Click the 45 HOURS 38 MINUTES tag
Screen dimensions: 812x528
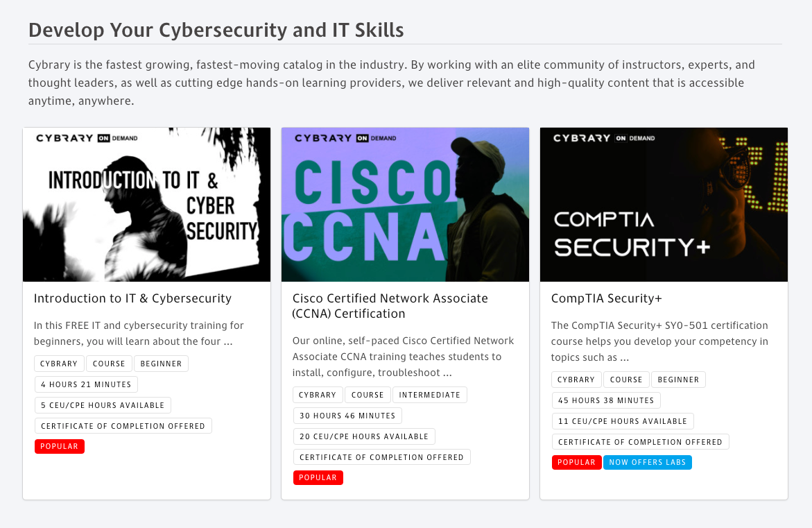(x=606, y=400)
